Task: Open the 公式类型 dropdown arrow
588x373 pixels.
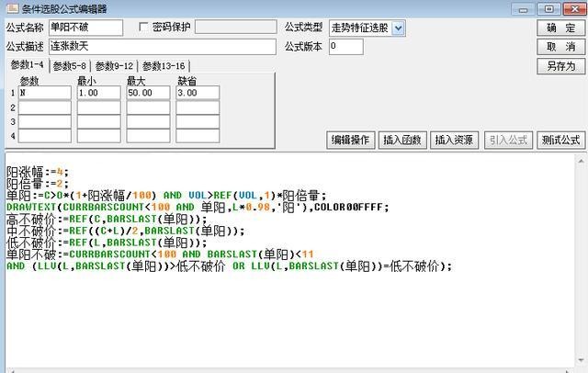Action: pyautogui.click(x=398, y=28)
